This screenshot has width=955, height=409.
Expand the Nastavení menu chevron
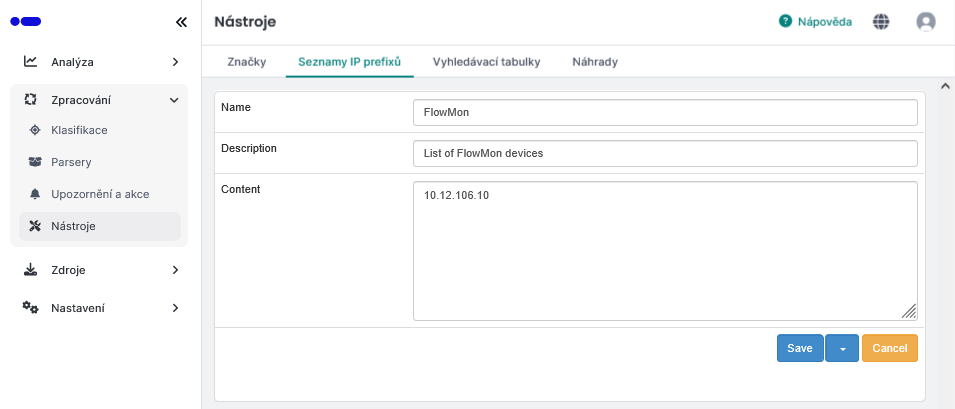pyautogui.click(x=175, y=308)
